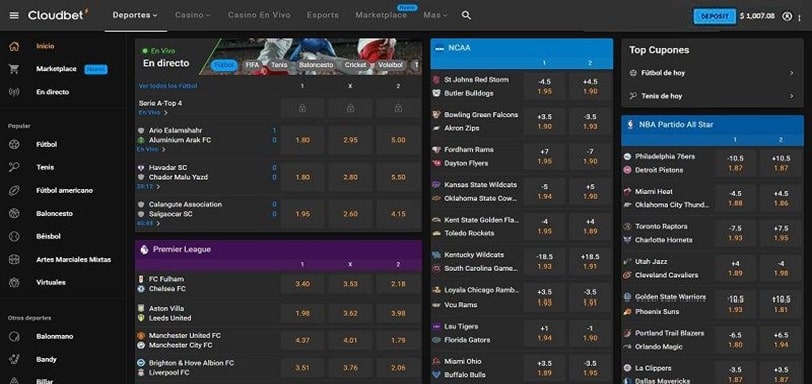The width and height of the screenshot is (812, 384).
Task: Select the Fútbol americano icon
Action: (14, 190)
